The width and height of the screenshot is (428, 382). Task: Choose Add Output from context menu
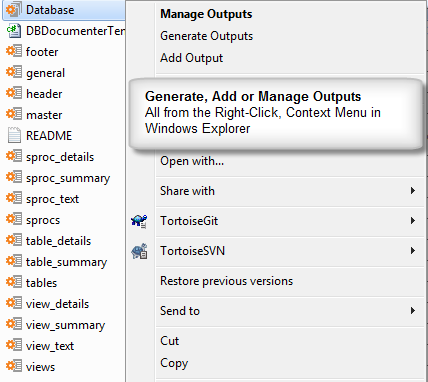(x=191, y=58)
